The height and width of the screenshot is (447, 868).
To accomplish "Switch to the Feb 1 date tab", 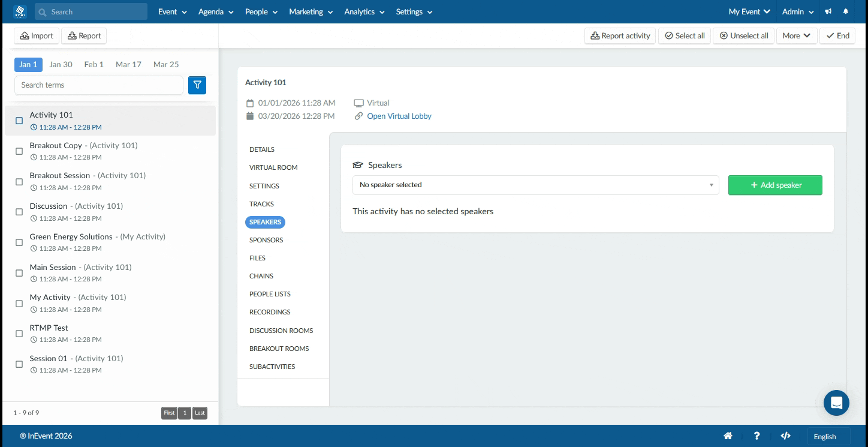I will pos(94,64).
